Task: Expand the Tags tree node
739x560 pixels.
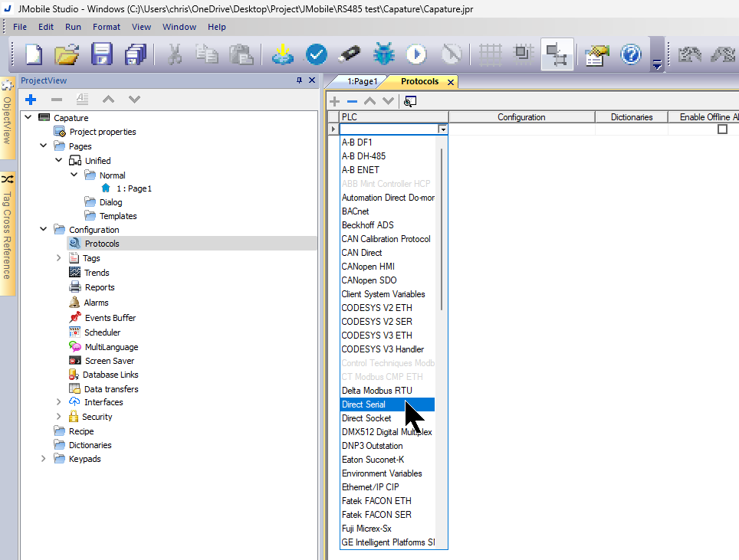Action: pos(59,258)
